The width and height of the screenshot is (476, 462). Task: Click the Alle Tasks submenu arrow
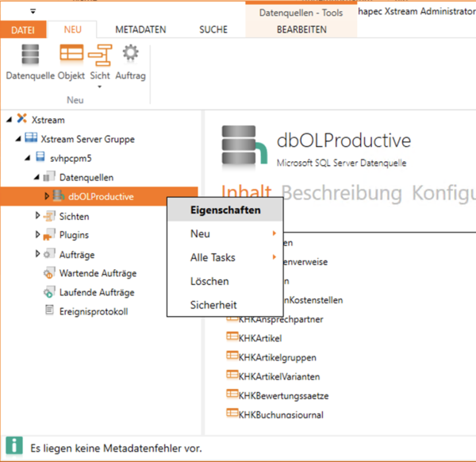[x=274, y=257]
